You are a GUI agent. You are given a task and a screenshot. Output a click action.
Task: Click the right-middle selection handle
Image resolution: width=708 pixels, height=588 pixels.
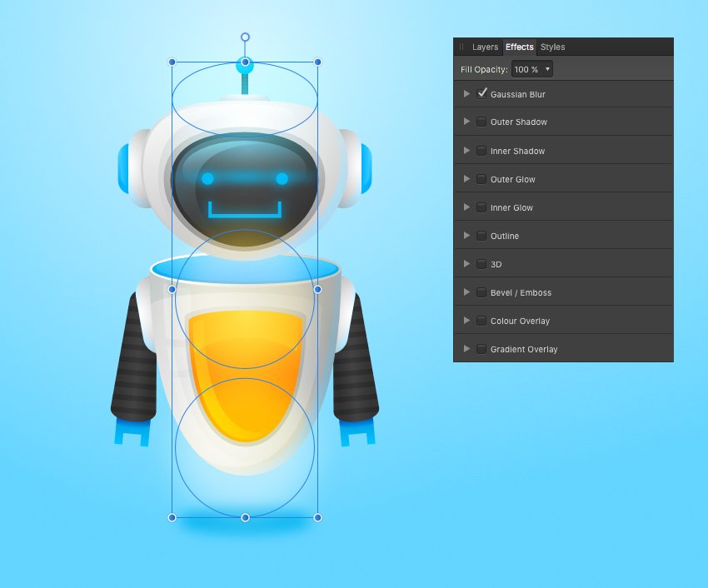[317, 289]
